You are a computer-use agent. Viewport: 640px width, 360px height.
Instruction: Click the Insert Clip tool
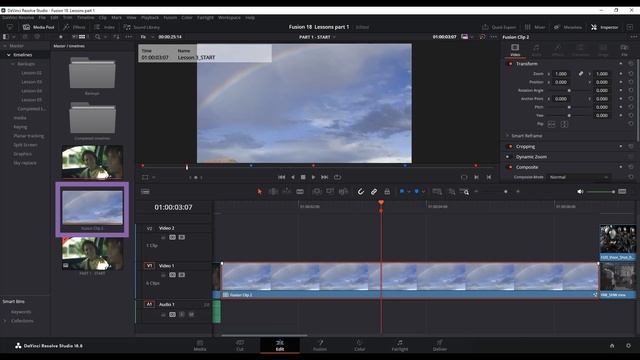point(316,191)
